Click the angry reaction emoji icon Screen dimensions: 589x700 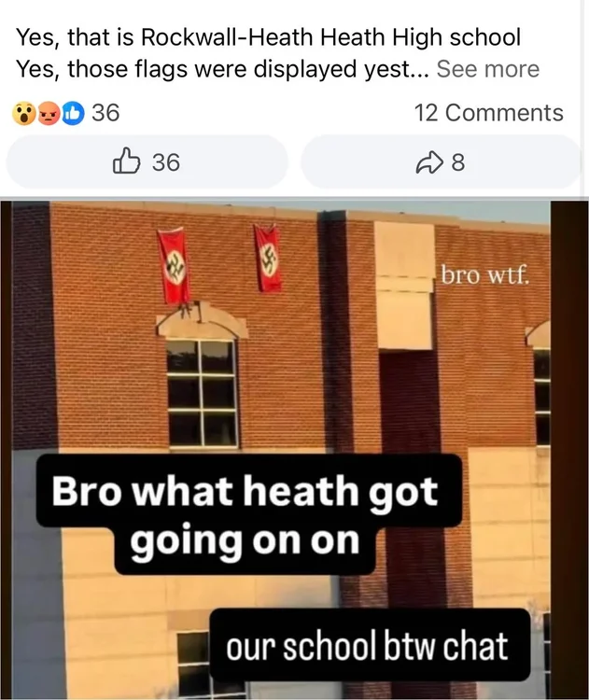click(49, 113)
